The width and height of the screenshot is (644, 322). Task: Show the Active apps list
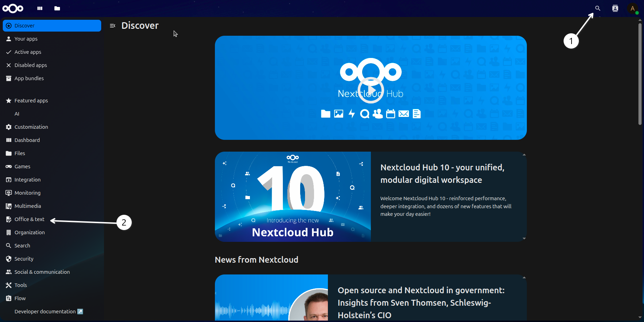click(52, 52)
